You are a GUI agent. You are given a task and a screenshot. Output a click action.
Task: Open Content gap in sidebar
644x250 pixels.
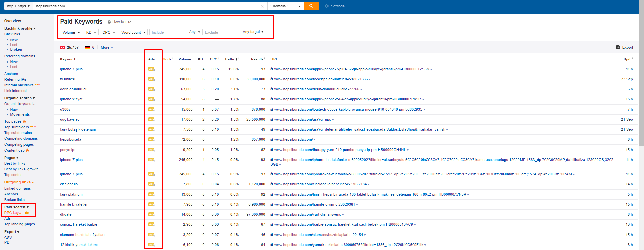click(14, 150)
